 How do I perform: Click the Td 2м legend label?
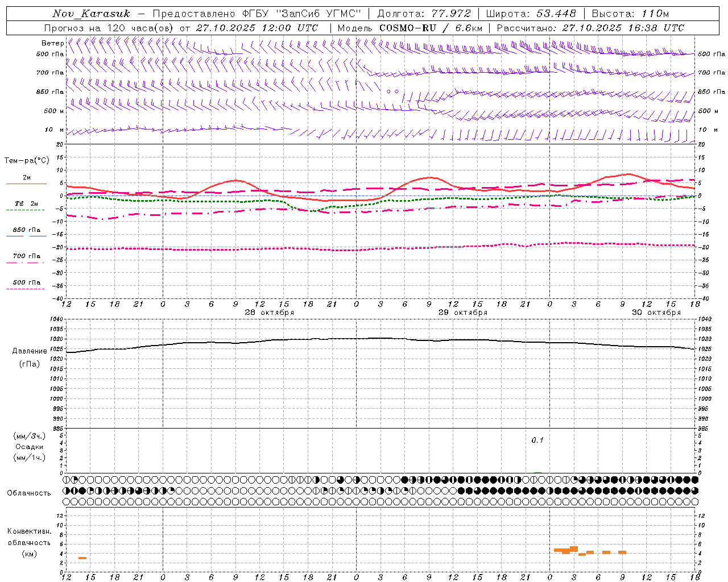point(27,203)
